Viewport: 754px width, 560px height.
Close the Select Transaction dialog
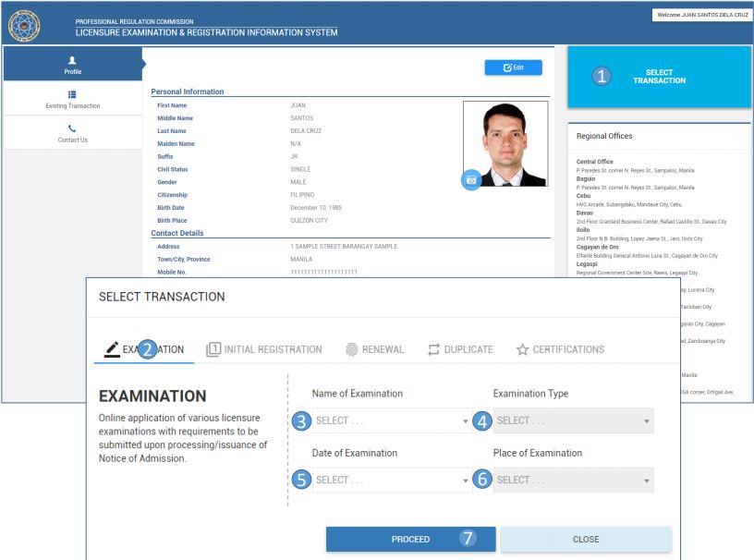click(x=586, y=539)
